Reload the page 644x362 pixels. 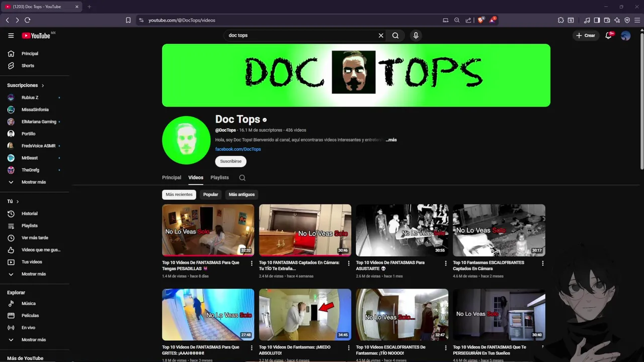coord(27,20)
